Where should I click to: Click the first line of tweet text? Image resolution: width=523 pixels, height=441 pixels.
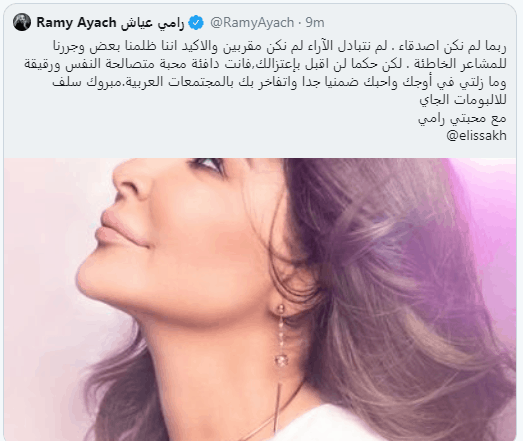coord(280,46)
